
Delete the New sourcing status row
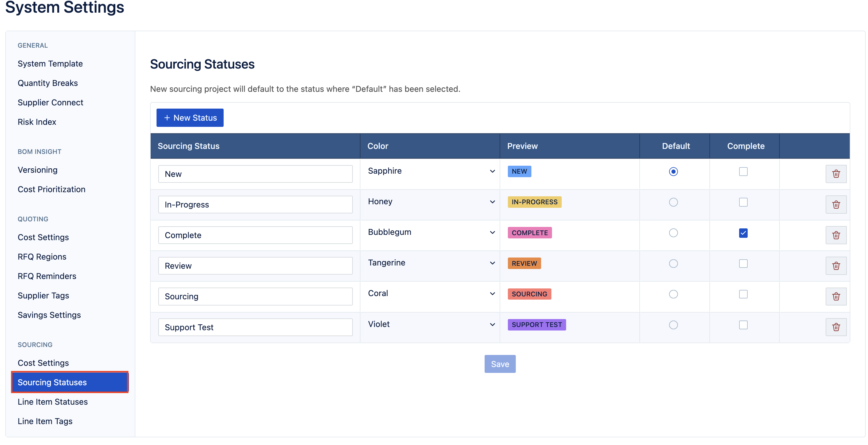(x=836, y=174)
